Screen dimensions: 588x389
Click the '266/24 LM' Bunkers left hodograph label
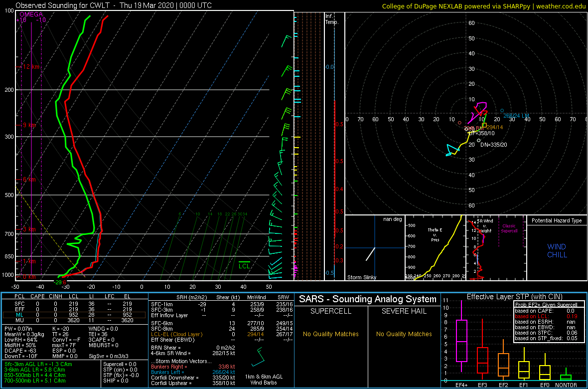(516, 116)
